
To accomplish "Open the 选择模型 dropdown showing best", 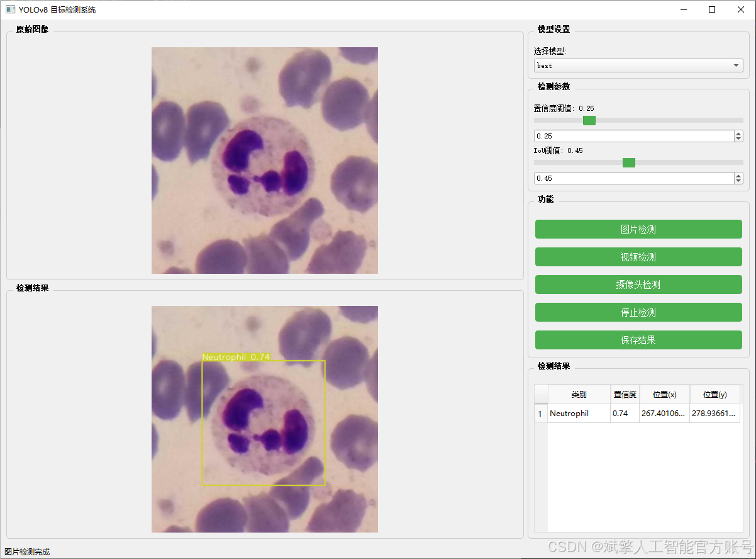I will pos(638,65).
